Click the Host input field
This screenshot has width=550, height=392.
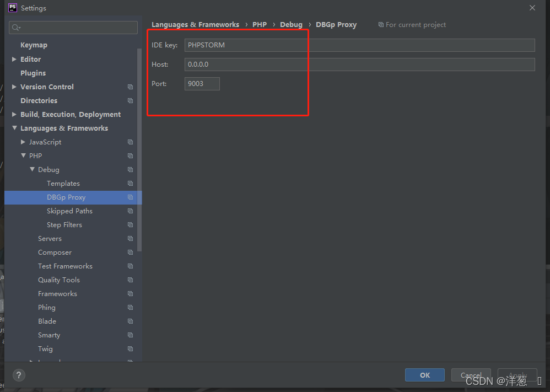coord(359,64)
